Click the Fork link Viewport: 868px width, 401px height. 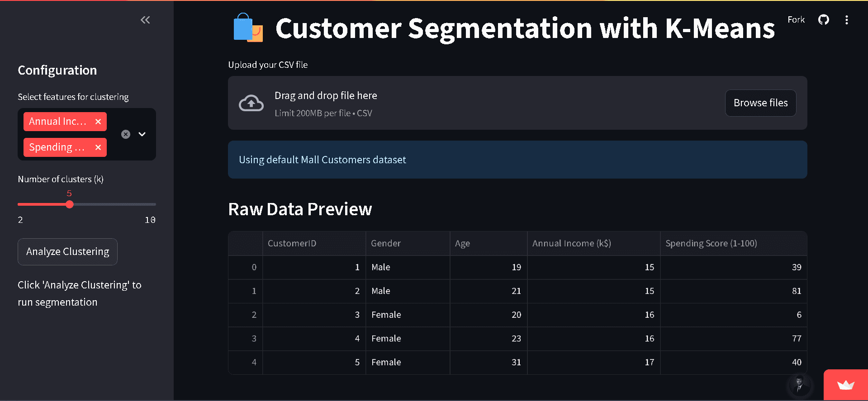796,20
